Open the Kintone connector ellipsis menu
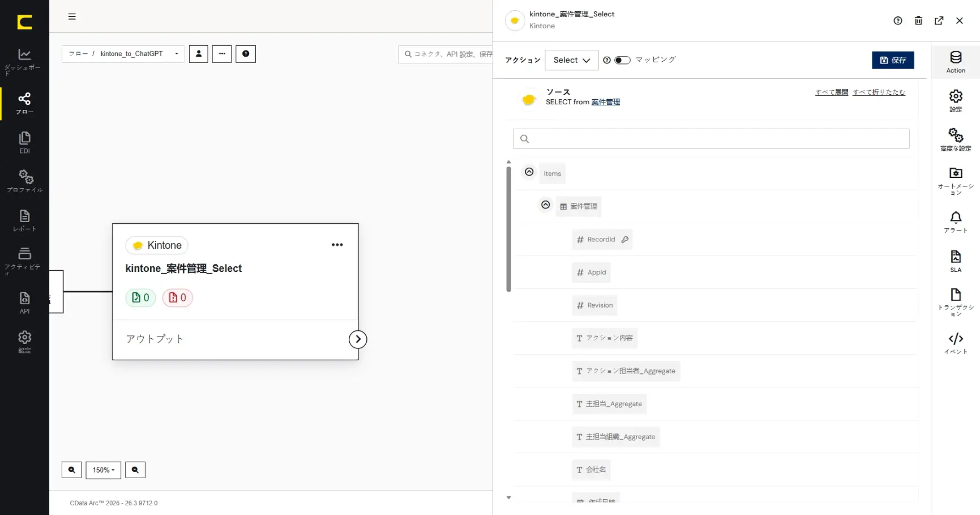This screenshot has height=515, width=980. [337, 245]
